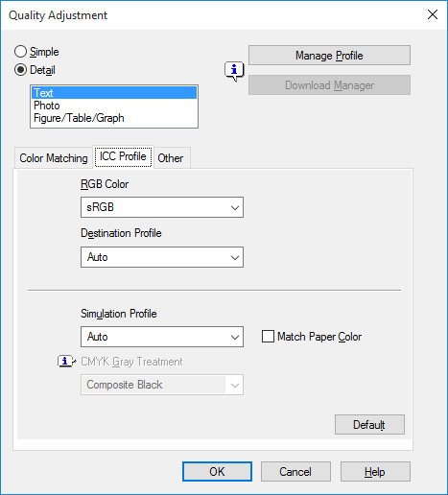Click the Cancel button
448x495 pixels.
[x=295, y=471]
